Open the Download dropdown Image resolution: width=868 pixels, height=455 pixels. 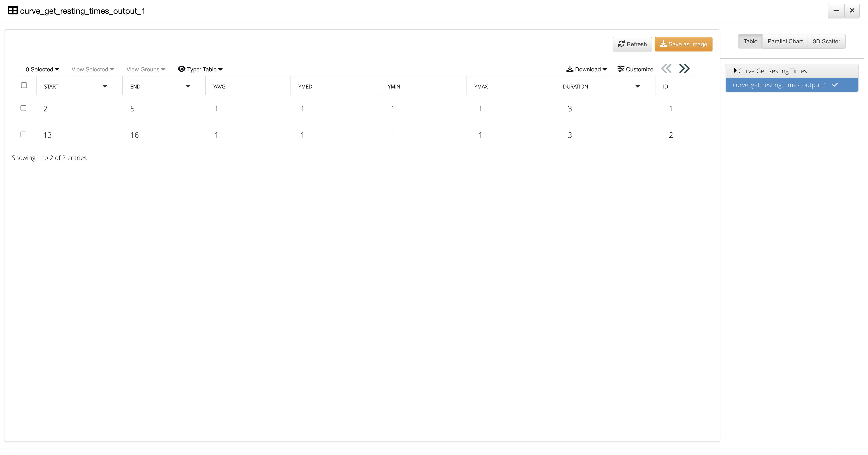(x=586, y=69)
